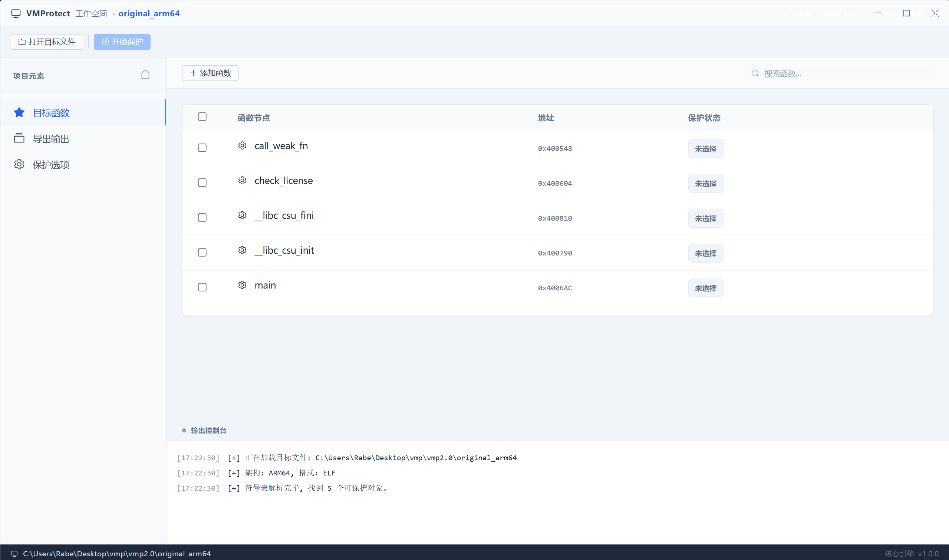The height and width of the screenshot is (560, 949).
Task: Click the 函数节点 column header
Action: [254, 118]
